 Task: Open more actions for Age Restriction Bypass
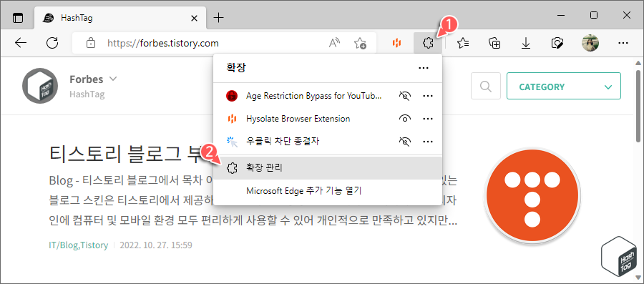[x=428, y=96]
